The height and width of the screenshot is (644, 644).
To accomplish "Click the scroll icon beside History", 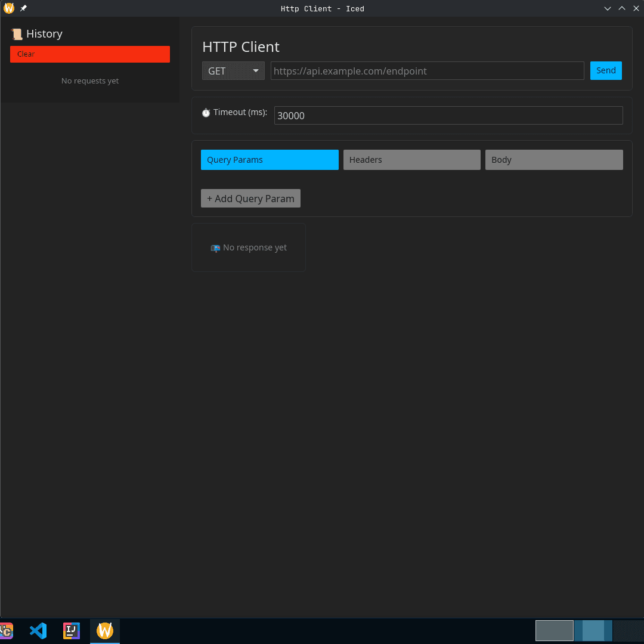I will click(17, 33).
